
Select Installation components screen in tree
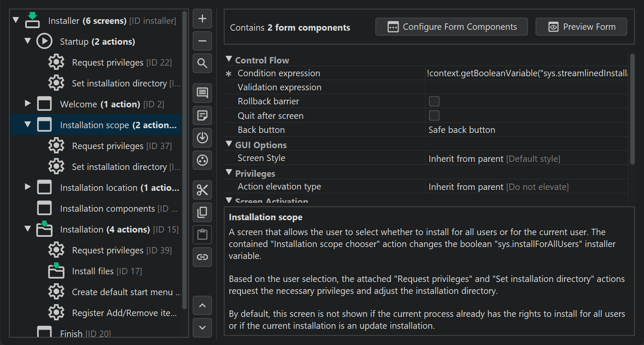(107, 209)
